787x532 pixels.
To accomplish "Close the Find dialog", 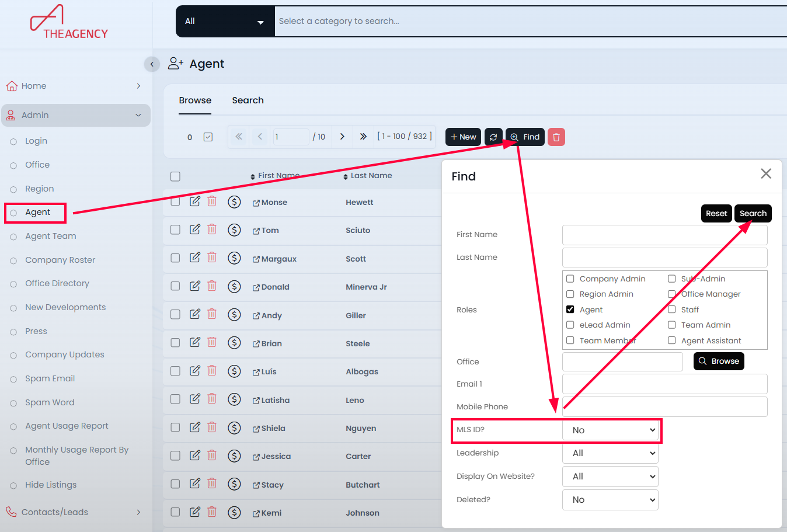I will click(766, 173).
